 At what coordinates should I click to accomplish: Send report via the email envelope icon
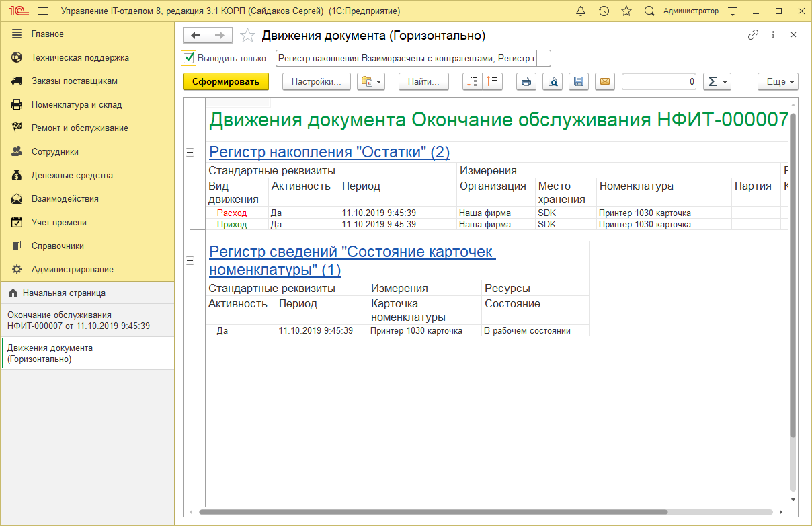click(605, 81)
